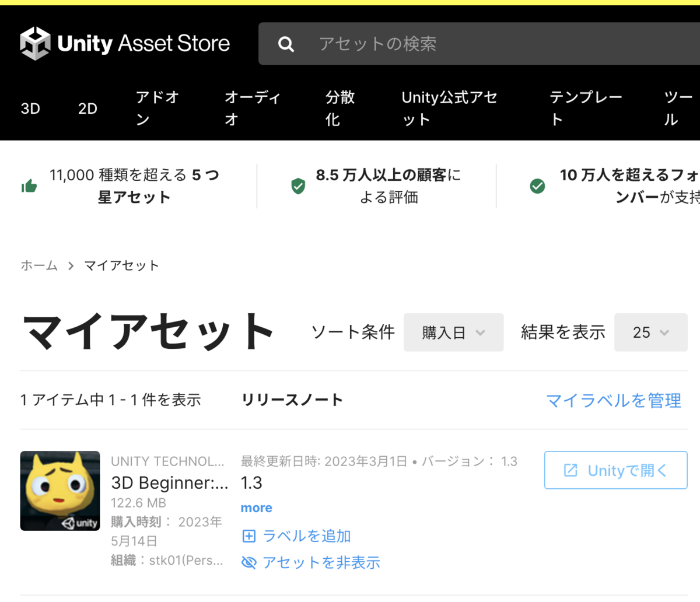Open the リリースノート link
The image size is (700, 602).
click(x=292, y=400)
